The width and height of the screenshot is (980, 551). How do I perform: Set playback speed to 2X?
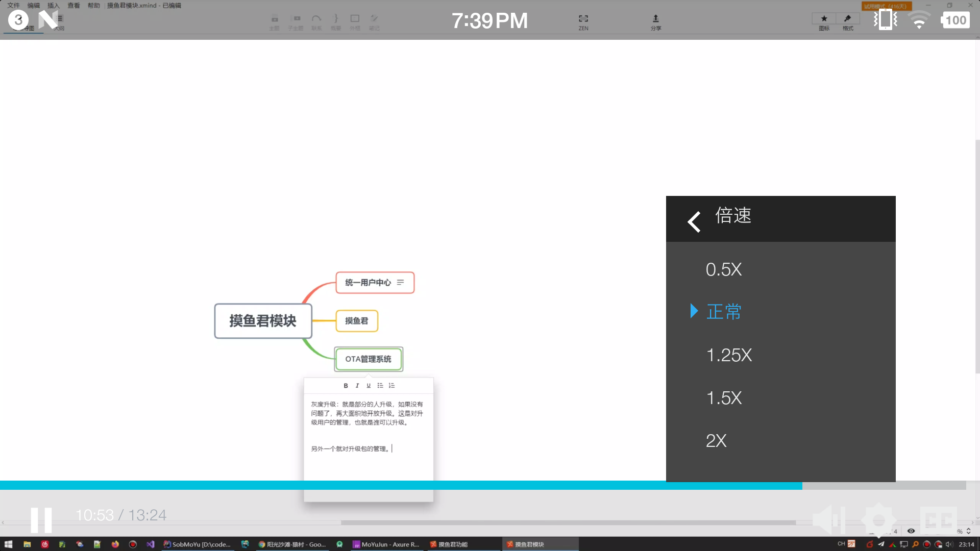[716, 441]
